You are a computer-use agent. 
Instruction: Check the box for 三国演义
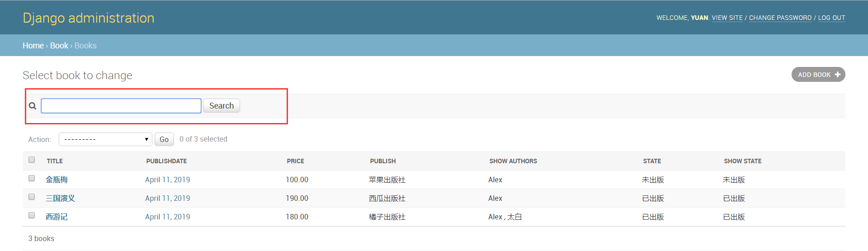coord(32,197)
